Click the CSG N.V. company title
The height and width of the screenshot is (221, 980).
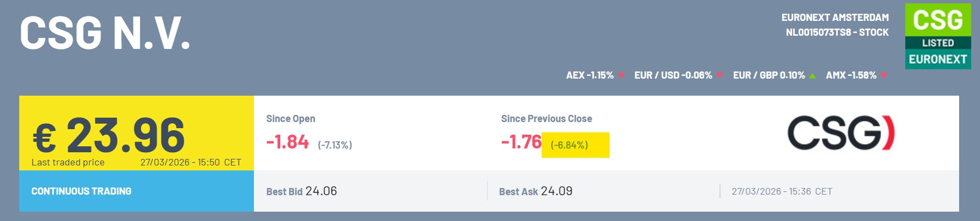(105, 33)
